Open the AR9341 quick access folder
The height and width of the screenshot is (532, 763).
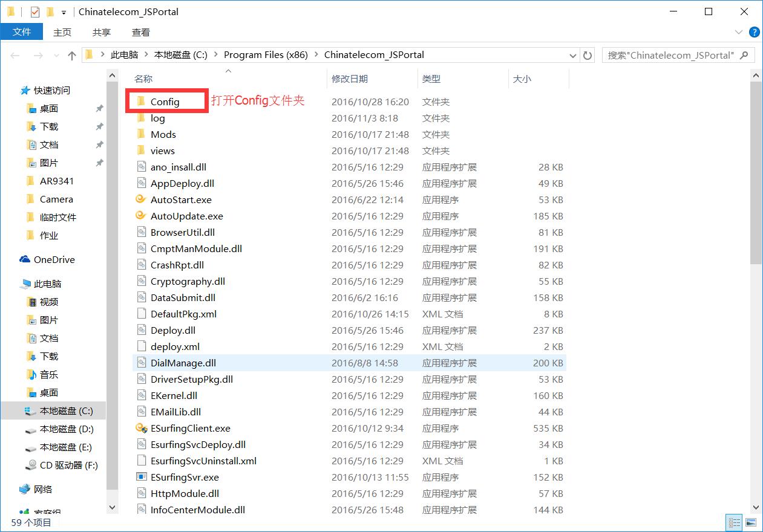pos(50,181)
